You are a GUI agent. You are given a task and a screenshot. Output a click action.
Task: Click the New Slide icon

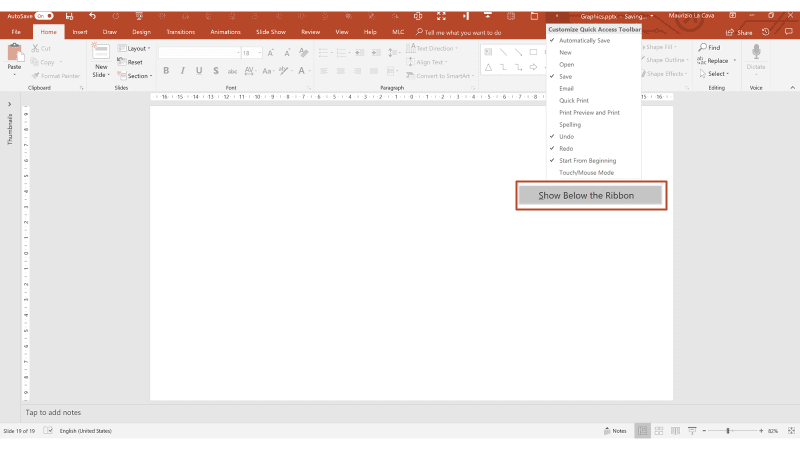(101, 52)
